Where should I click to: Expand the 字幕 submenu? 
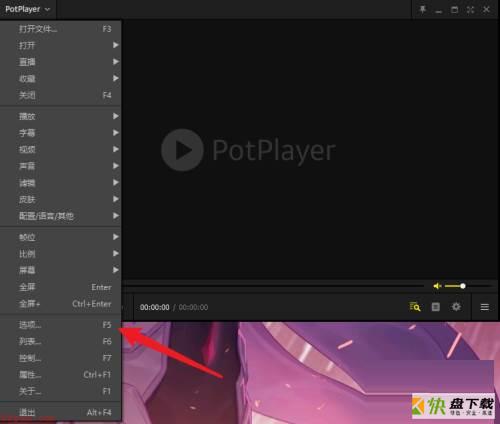tap(60, 133)
